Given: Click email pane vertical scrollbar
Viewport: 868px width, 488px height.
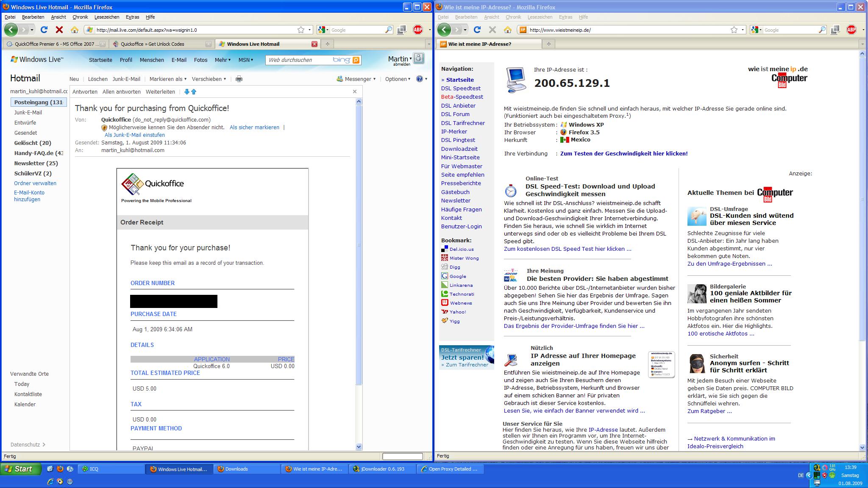Looking at the screenshot, I should pos(359,244).
